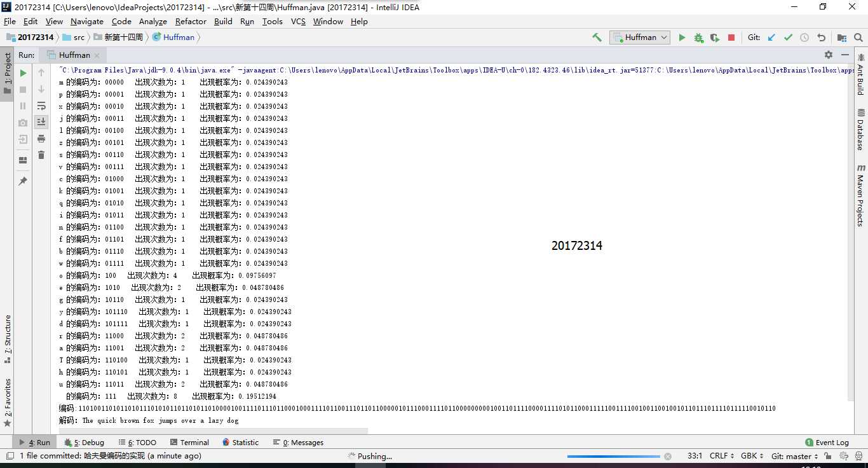This screenshot has height=468, width=868.
Task: Open the Tools menu
Action: coord(272,21)
